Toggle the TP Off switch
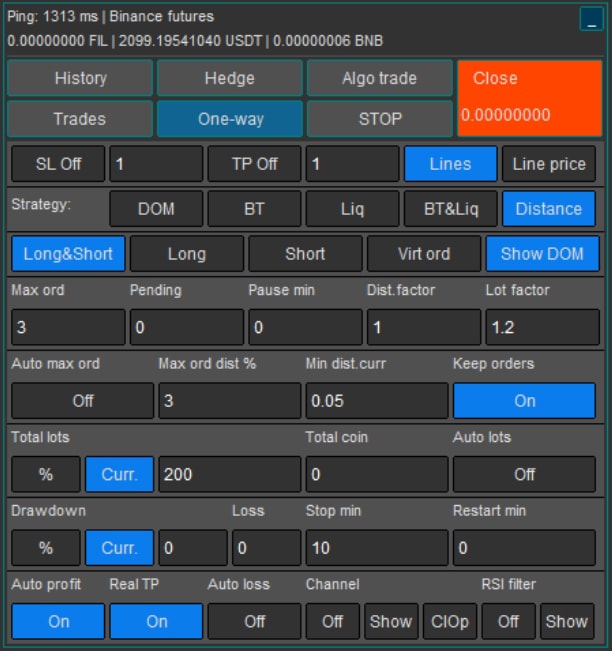The height and width of the screenshot is (651, 612). tap(254, 164)
